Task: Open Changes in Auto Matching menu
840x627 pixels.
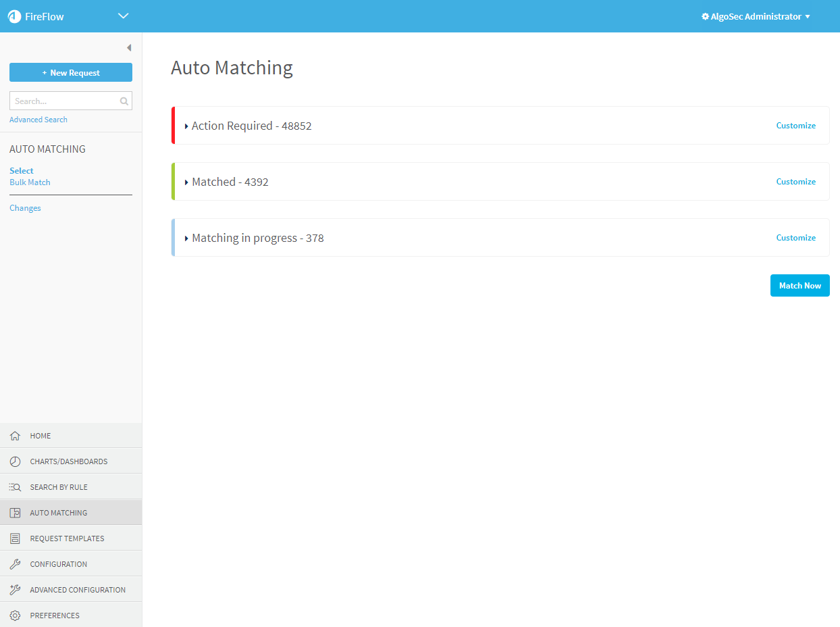Action: point(25,208)
